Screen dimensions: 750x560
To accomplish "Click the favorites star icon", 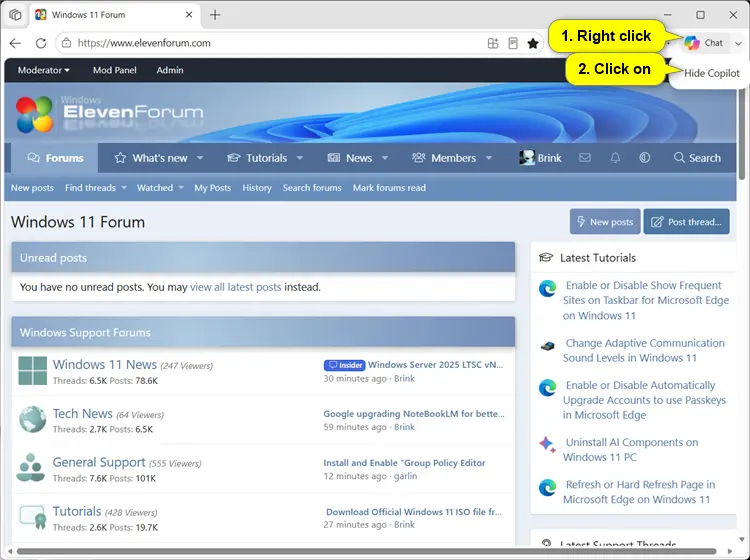I will pyautogui.click(x=533, y=44).
